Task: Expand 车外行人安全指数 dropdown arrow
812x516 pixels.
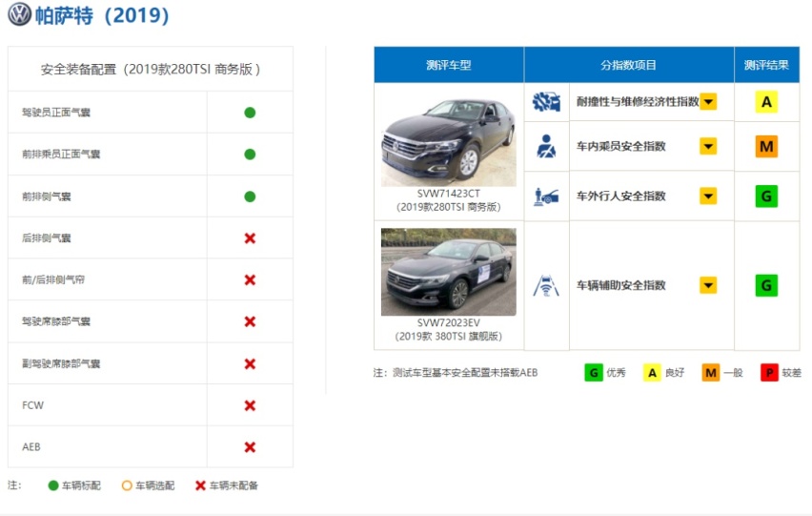Action: 708,196
